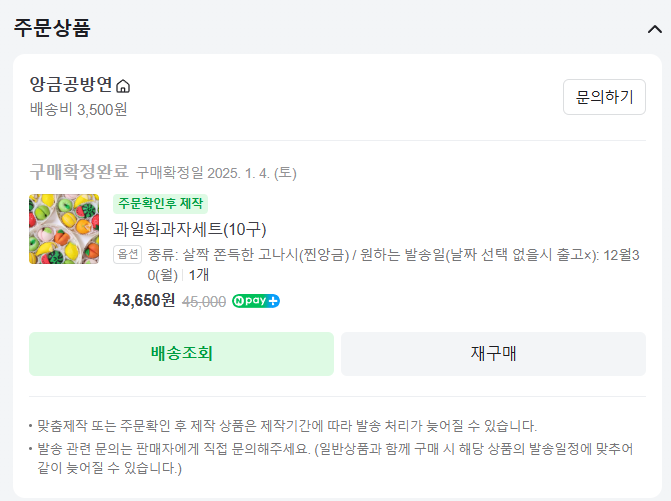This screenshot has height=501, width=671.
Task: Open the 양금공방연 store home icon
Action: tap(123, 85)
